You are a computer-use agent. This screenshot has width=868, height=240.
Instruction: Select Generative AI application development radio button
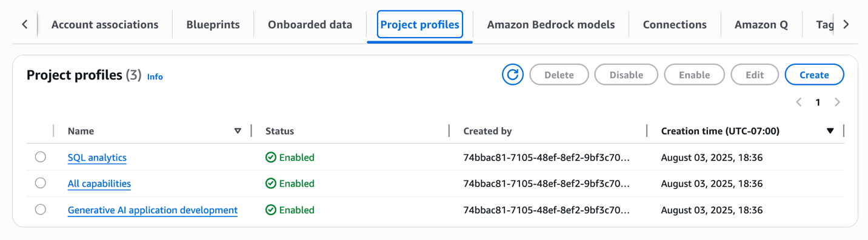click(x=40, y=209)
